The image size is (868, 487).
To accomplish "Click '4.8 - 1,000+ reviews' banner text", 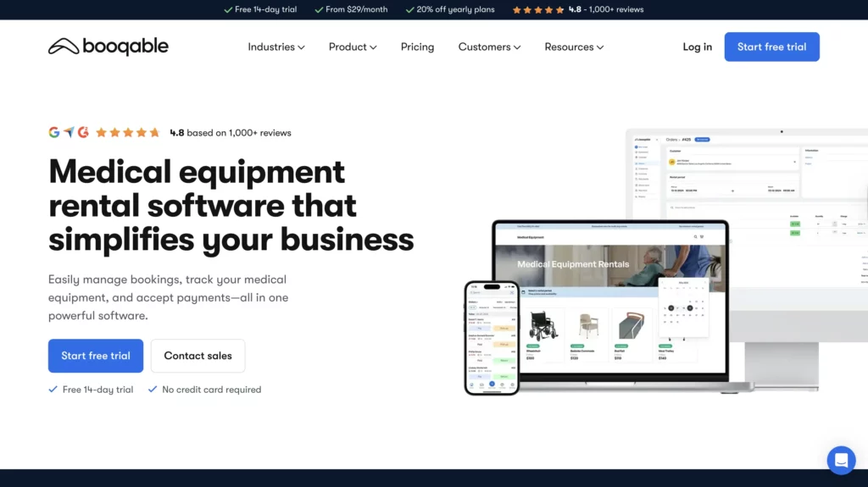I will [x=606, y=9].
